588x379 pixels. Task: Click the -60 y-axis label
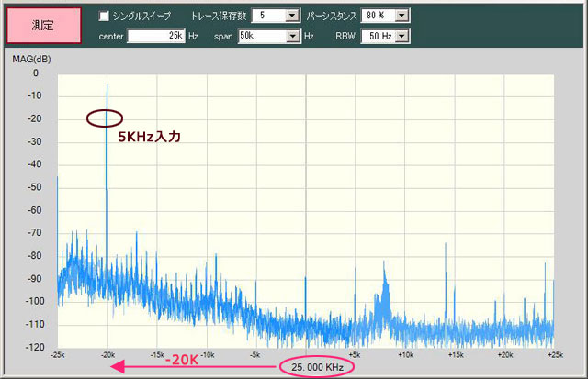coord(35,210)
